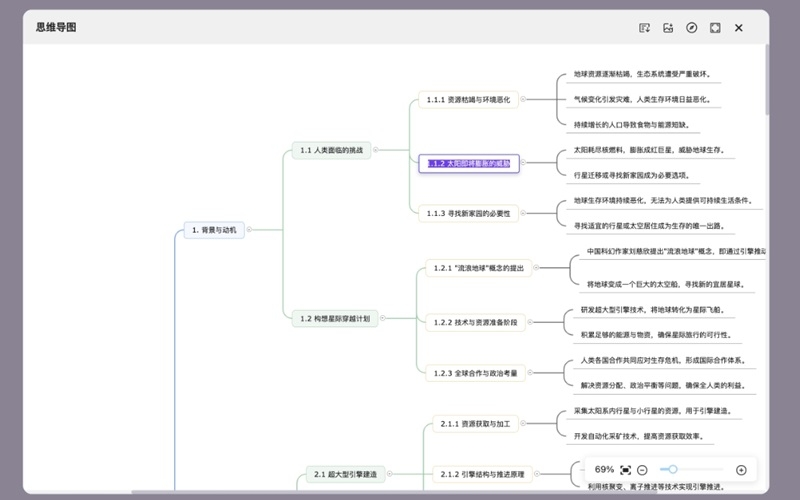
Task: Click the save-as-image icon in header
Action: [668, 28]
